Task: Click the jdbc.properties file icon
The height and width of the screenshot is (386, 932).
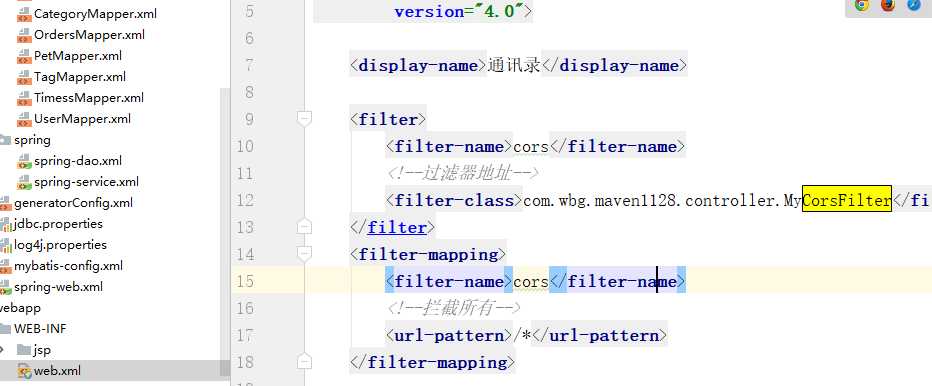Action: pyautogui.click(x=5, y=224)
